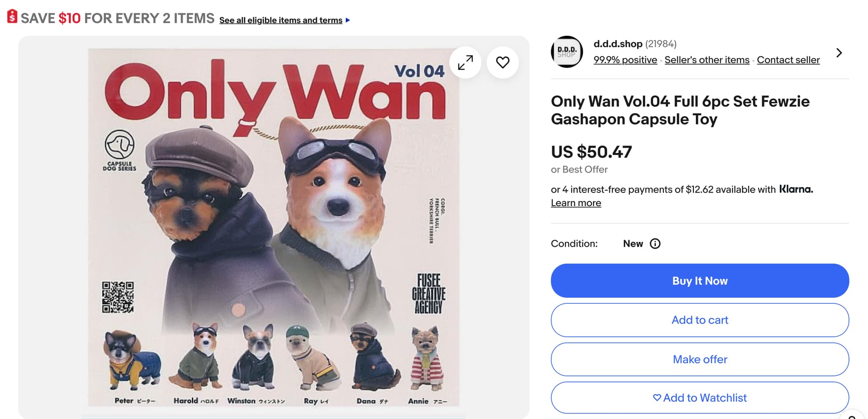The height and width of the screenshot is (419, 868).
Task: Open Klarna Learn more link
Action: coord(576,203)
